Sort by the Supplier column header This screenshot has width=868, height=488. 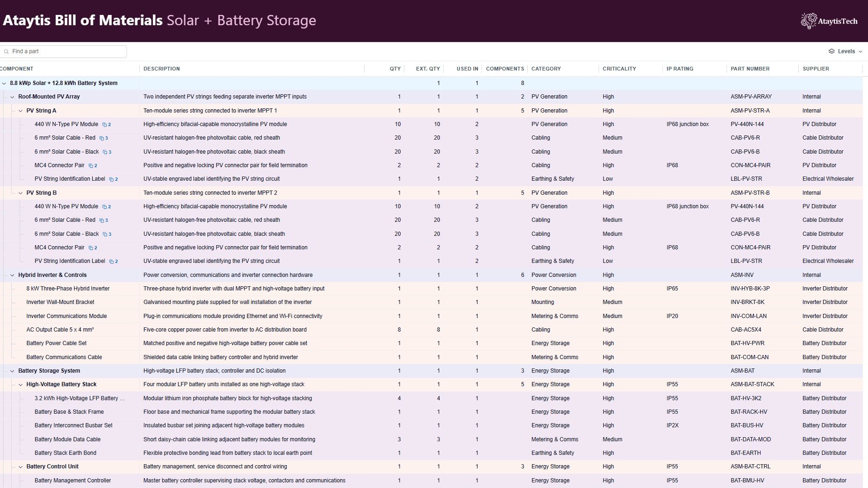[x=816, y=69]
